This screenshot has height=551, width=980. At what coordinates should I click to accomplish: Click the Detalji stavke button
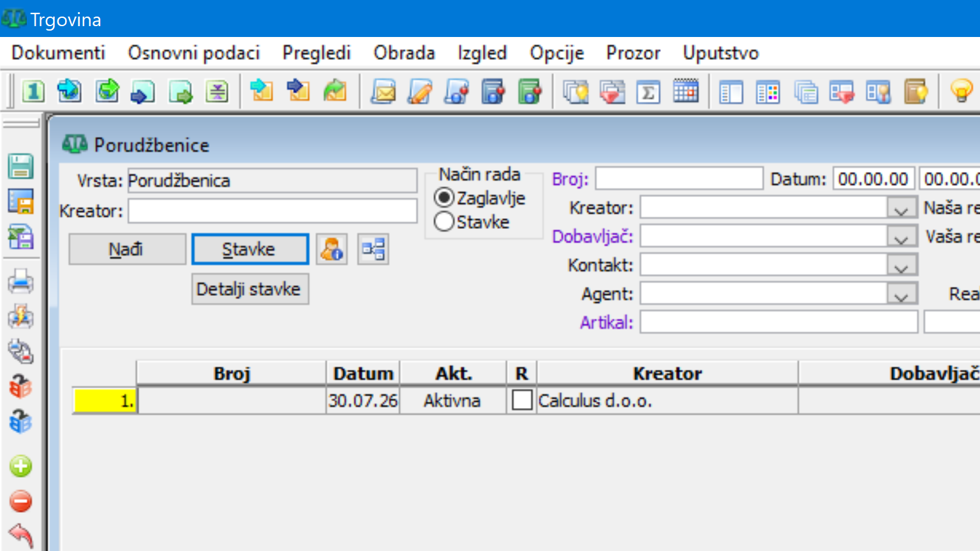[x=249, y=289]
